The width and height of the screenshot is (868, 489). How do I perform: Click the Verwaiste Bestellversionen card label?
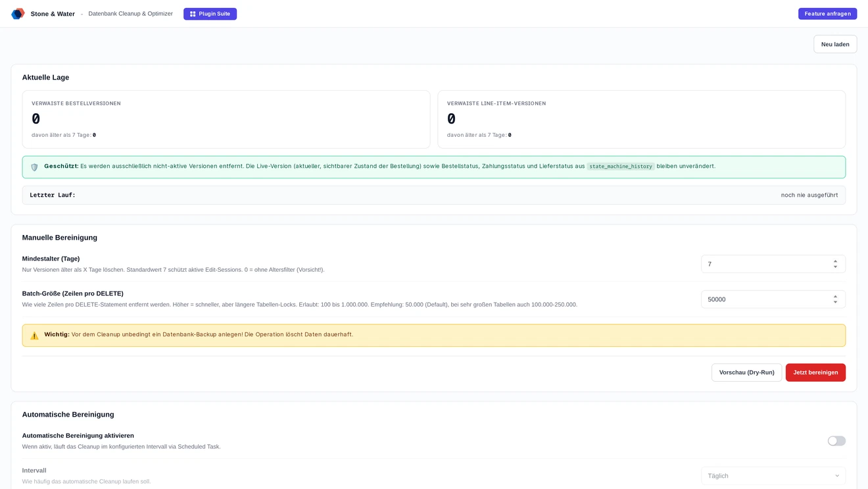click(76, 103)
